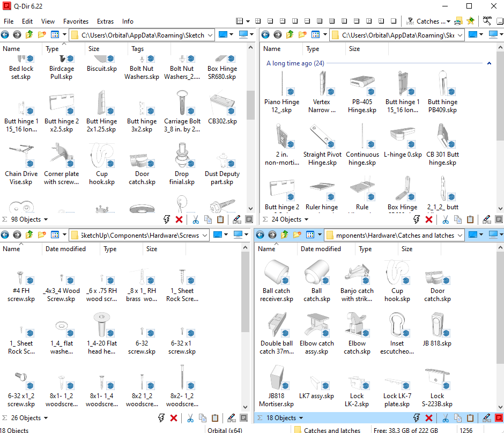The width and height of the screenshot is (504, 433).
Task: Create new folder in Catches and latches pane
Action: (297, 235)
